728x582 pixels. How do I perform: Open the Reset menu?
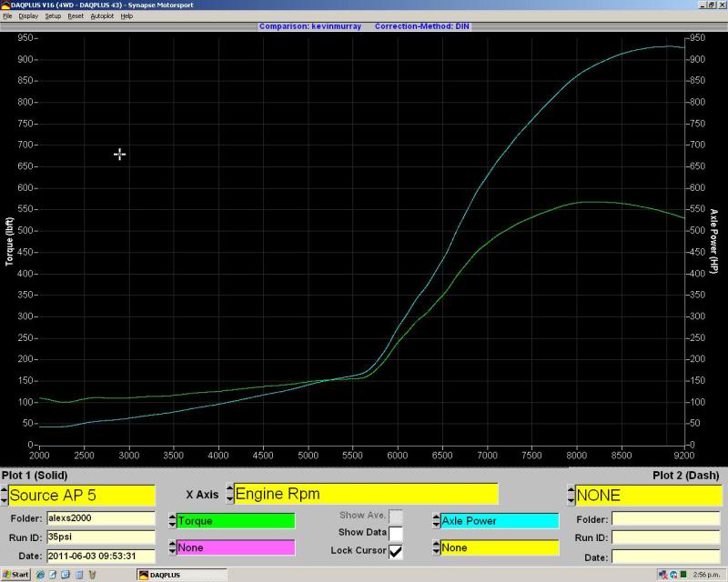tap(76, 15)
